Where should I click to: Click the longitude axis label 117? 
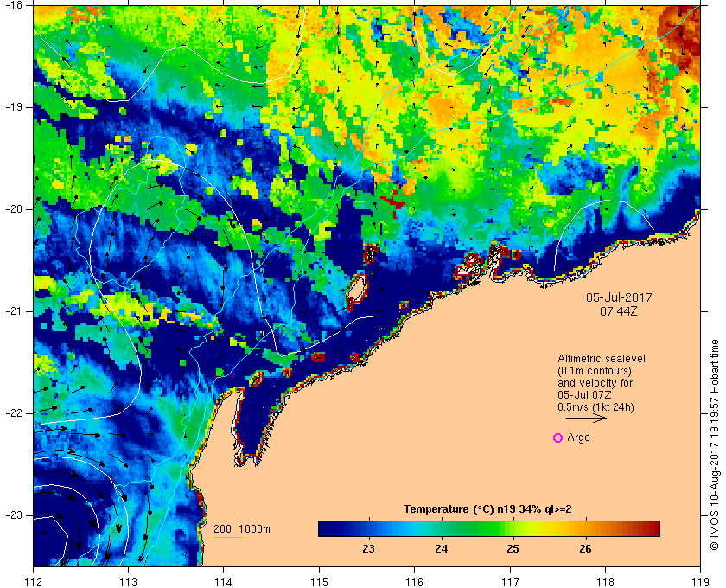pos(510,581)
